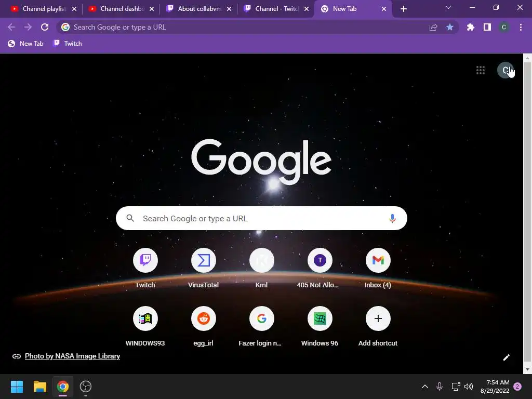Go back to the previous page

[x=11, y=27]
